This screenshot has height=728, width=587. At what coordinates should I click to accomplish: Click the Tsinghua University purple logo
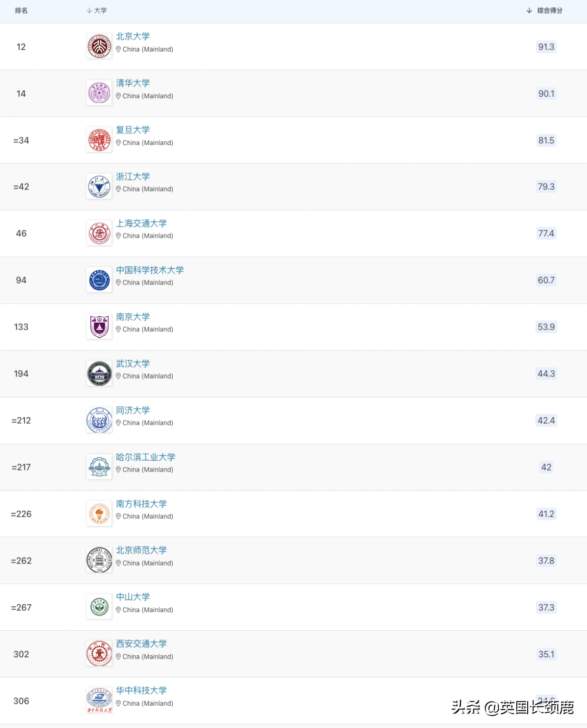point(99,93)
